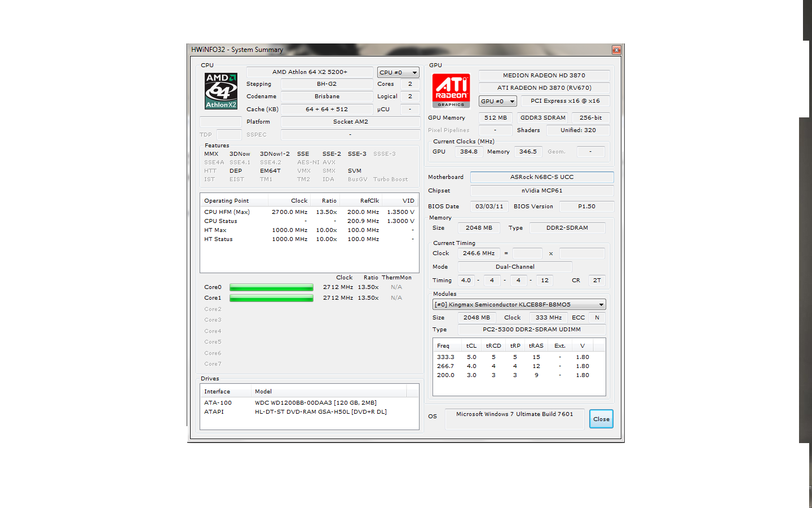Click the ATI RADEON HD 3870 (RV670) field
Image resolution: width=812 pixels, height=508 pixels.
coord(544,88)
